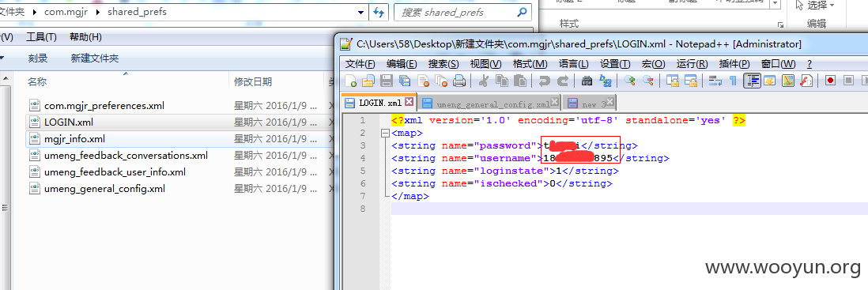This screenshot has width=868, height=290.
Task: Open the 搜索(S) menu
Action: (443, 64)
